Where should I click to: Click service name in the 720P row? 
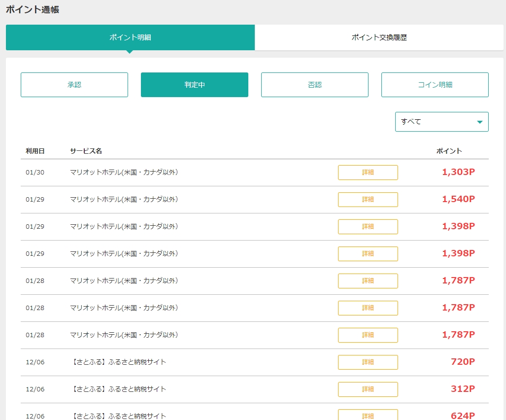pyautogui.click(x=118, y=362)
